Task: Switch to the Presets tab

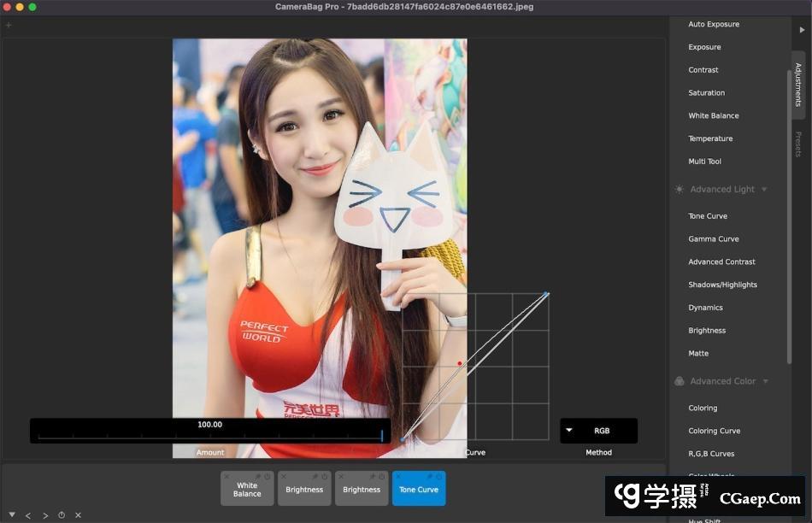Action: click(798, 144)
